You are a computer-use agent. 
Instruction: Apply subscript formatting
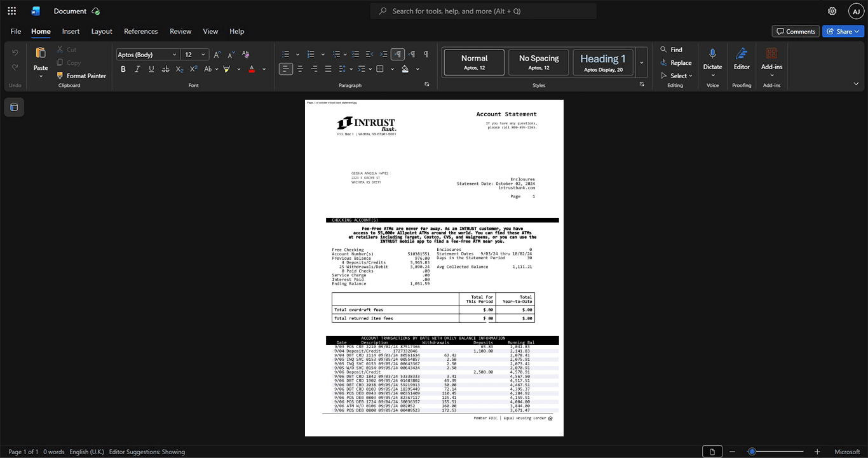(180, 69)
